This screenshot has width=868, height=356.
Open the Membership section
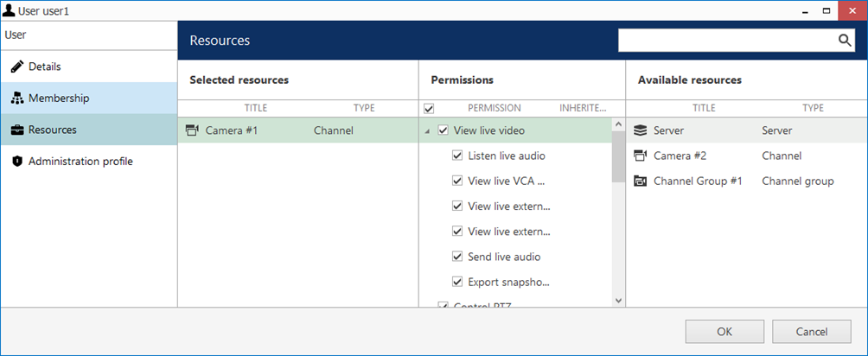coord(59,99)
